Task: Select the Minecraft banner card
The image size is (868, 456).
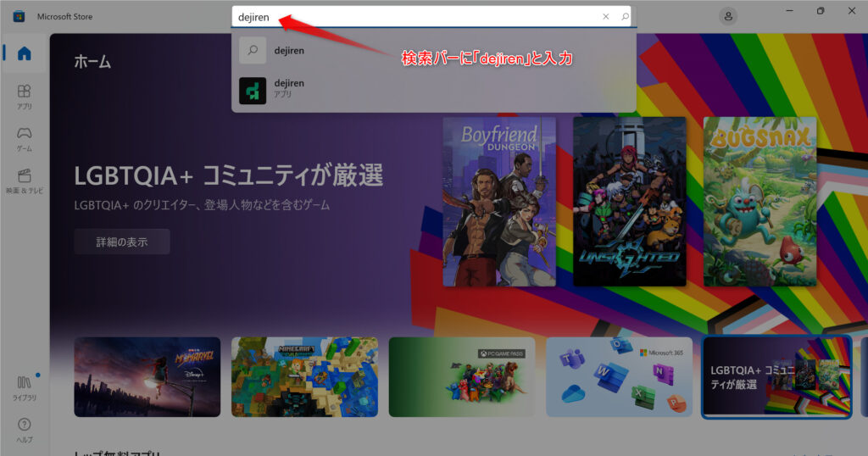Action: 304,377
